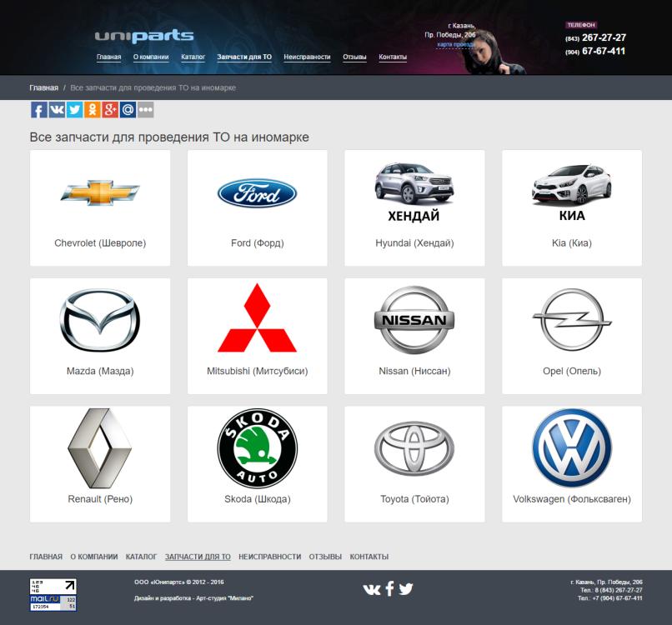Click the Mail.ru rating counter badge

tap(53, 595)
